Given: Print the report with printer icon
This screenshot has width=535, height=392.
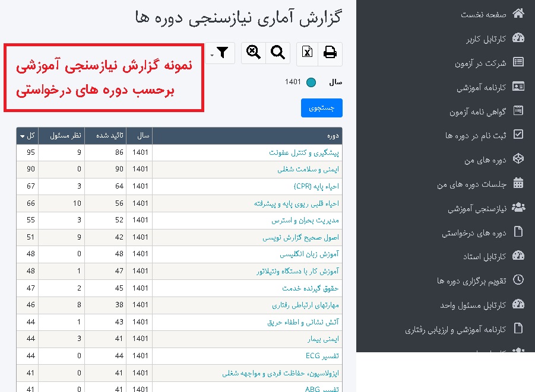Looking at the screenshot, I should [330, 53].
